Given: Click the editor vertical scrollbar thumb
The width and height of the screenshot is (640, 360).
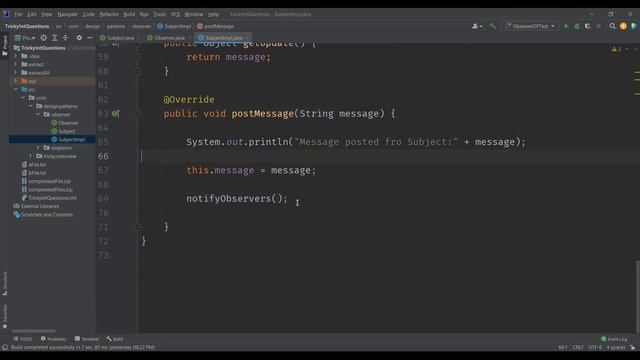Looking at the screenshot, I should (x=638, y=296).
